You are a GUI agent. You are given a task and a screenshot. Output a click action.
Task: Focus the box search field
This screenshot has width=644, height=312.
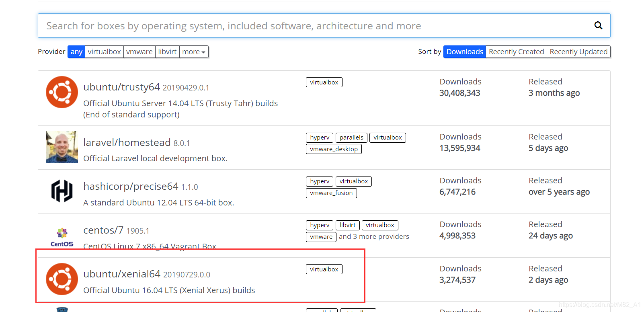(324, 26)
